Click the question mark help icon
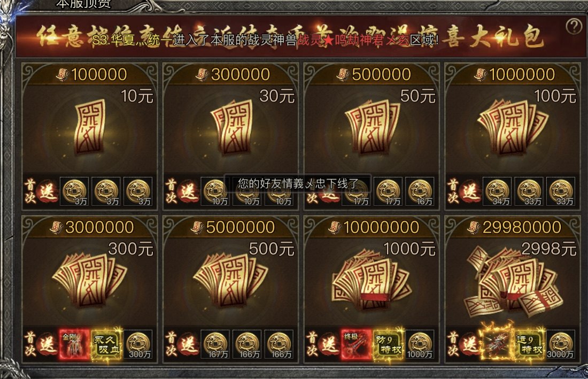Image resolution: width=588 pixels, height=379 pixels. [x=574, y=26]
